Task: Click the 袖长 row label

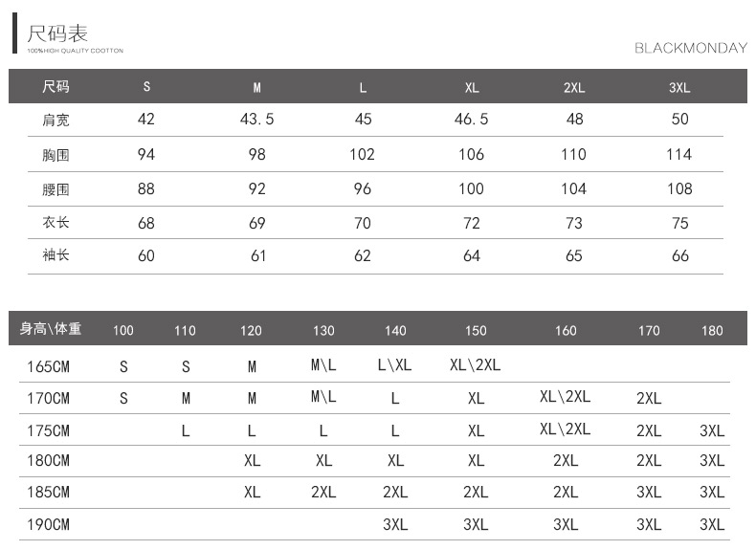Action: pyautogui.click(x=56, y=255)
